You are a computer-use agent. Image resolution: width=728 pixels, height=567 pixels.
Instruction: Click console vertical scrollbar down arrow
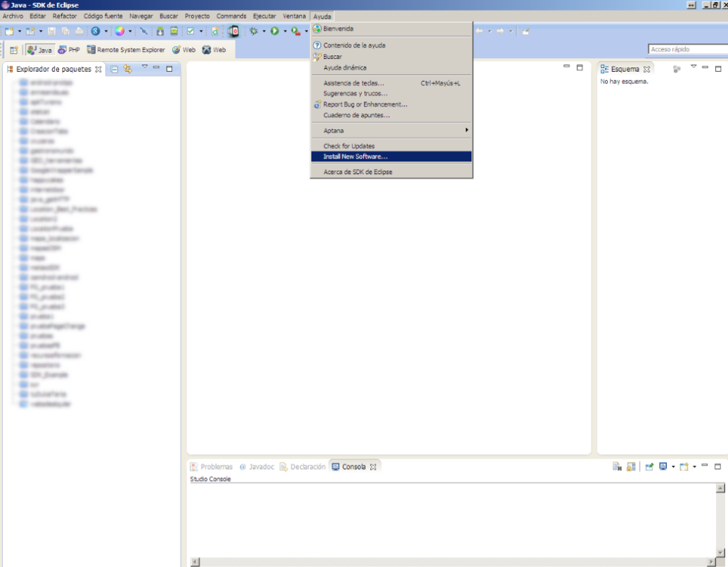pos(720,552)
